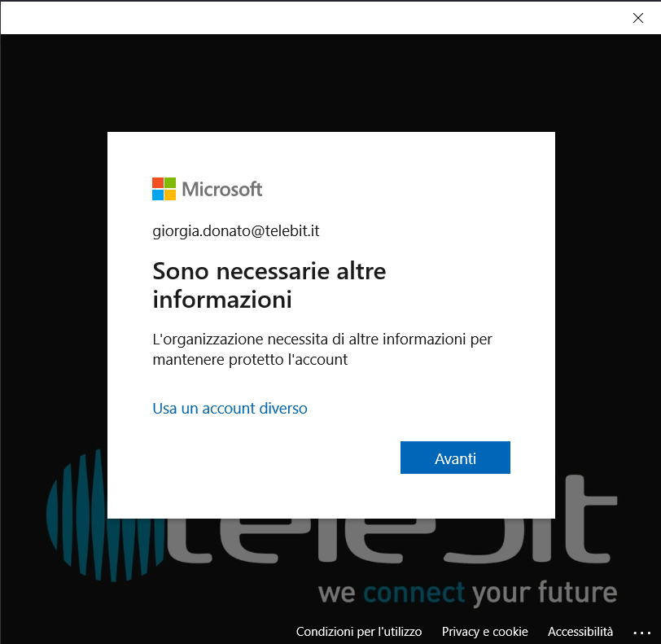This screenshot has width=661, height=644.
Task: Click the organization info description paragraph
Action: (x=322, y=348)
